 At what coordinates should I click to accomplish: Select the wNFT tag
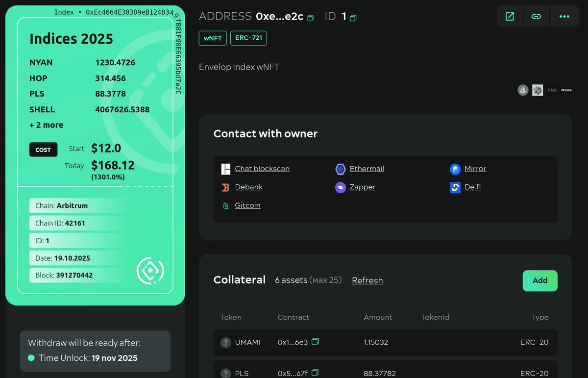pyautogui.click(x=212, y=38)
